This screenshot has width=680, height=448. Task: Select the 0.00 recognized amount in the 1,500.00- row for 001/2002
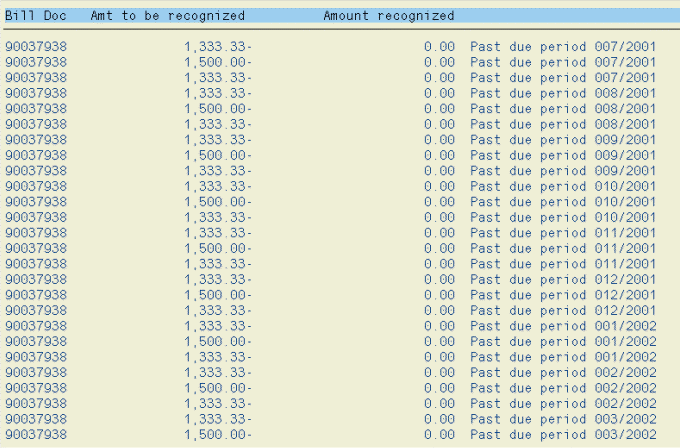tap(439, 341)
